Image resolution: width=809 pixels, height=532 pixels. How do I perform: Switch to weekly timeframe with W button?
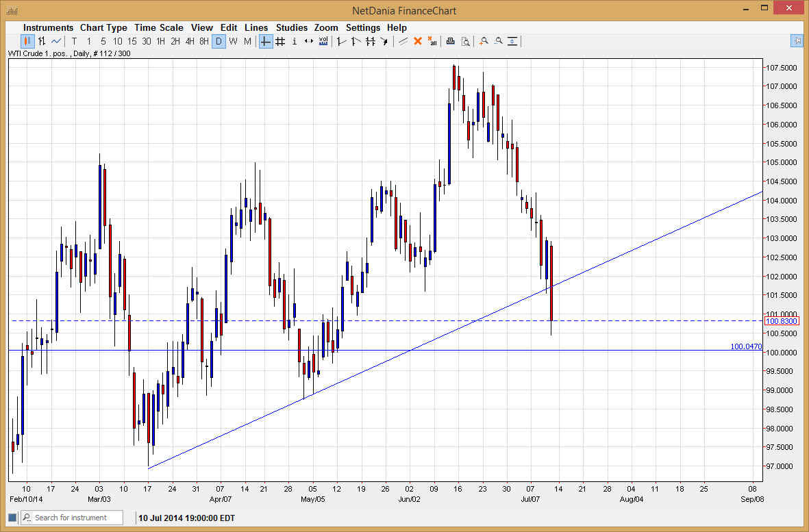tap(233, 41)
